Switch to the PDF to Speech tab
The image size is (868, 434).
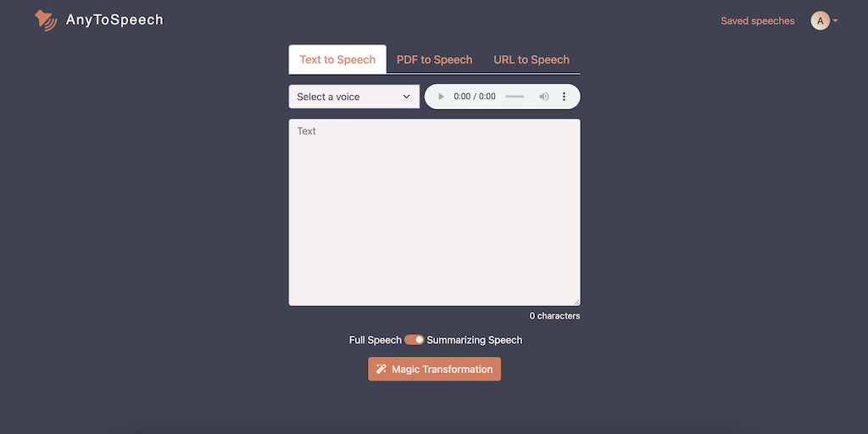click(x=435, y=60)
